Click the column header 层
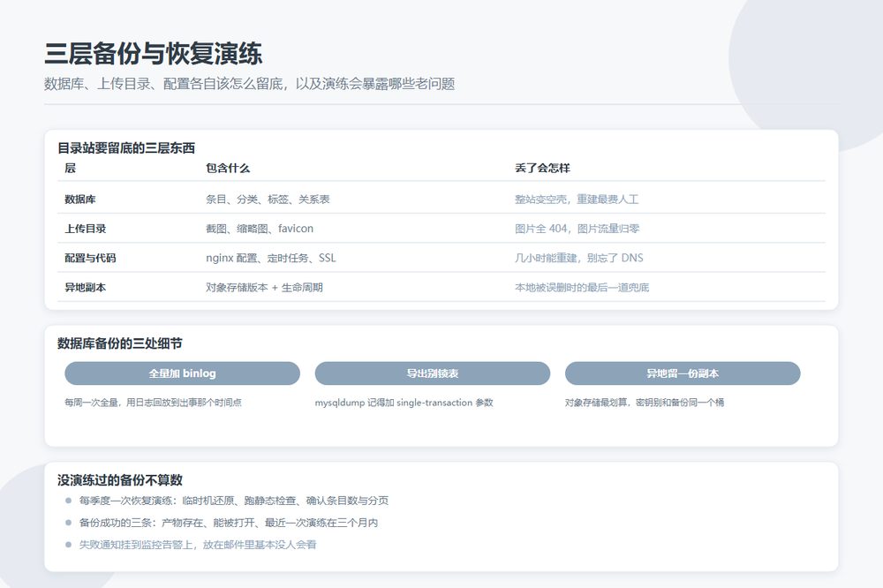The height and width of the screenshot is (588, 883). pyautogui.click(x=70, y=168)
